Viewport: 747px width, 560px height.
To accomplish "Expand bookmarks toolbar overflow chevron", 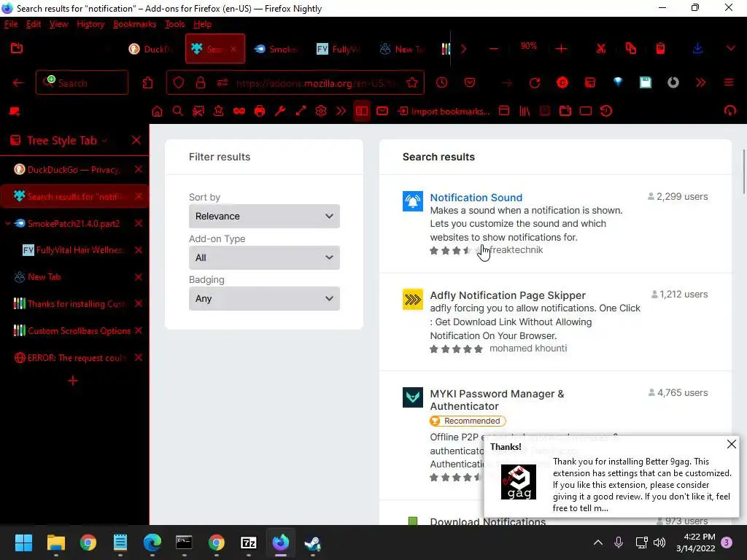I will point(341,112).
